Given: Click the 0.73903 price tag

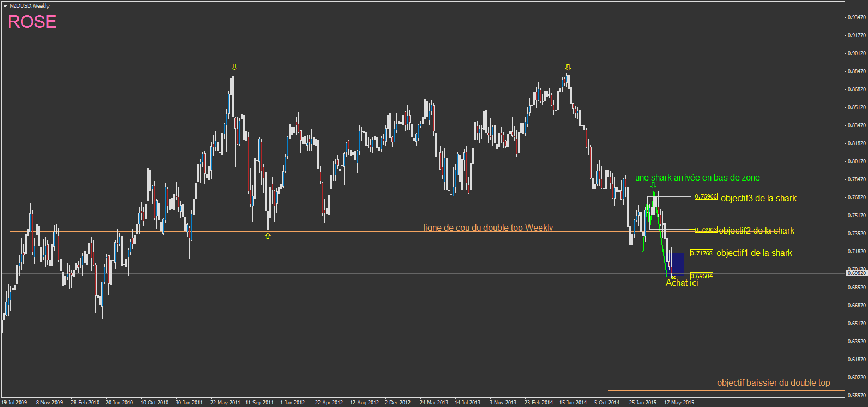Looking at the screenshot, I should (706, 230).
